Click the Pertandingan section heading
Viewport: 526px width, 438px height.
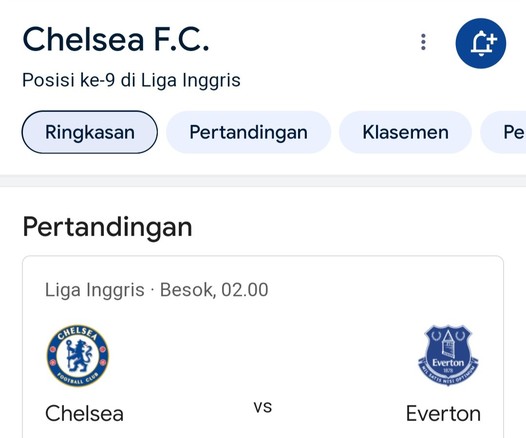[107, 227]
